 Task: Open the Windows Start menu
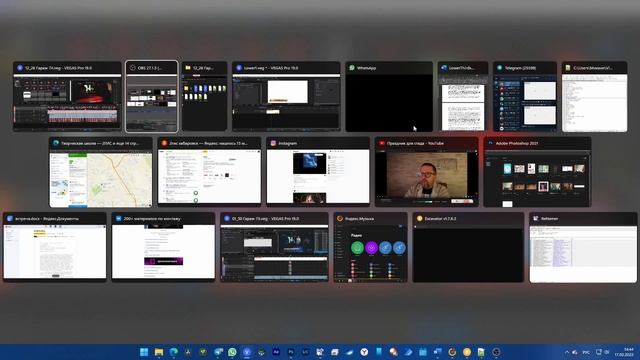click(144, 352)
